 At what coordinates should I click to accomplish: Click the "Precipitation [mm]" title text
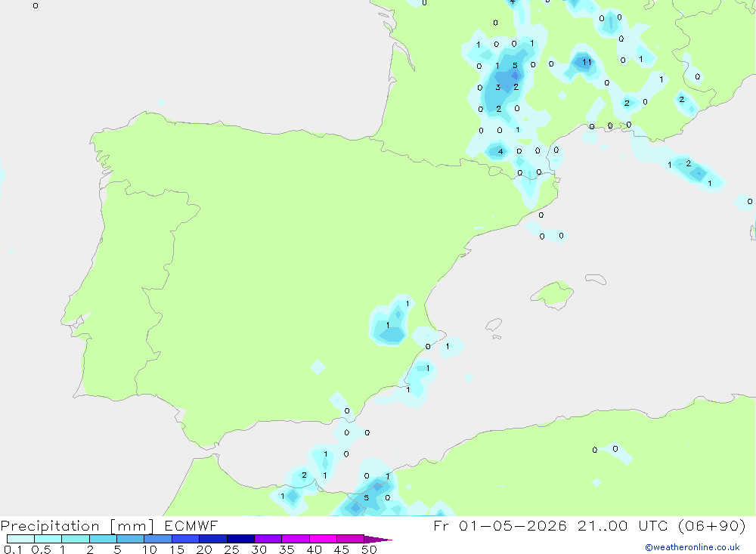coord(77,526)
